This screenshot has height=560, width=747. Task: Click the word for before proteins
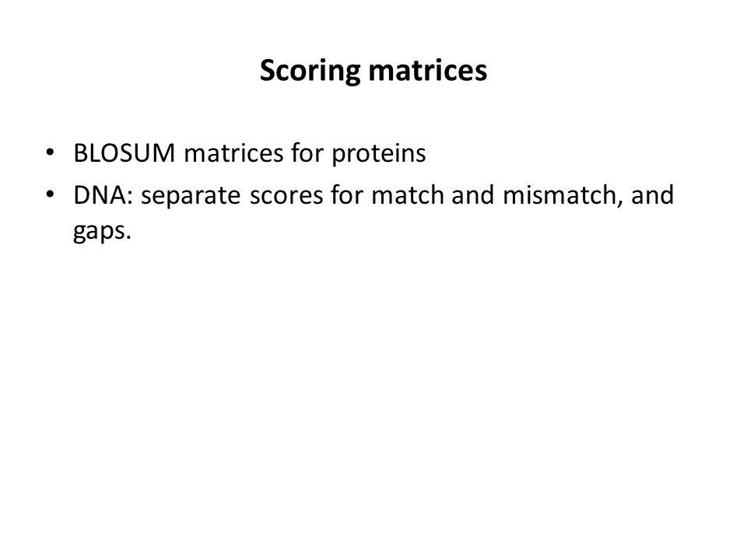click(x=307, y=152)
